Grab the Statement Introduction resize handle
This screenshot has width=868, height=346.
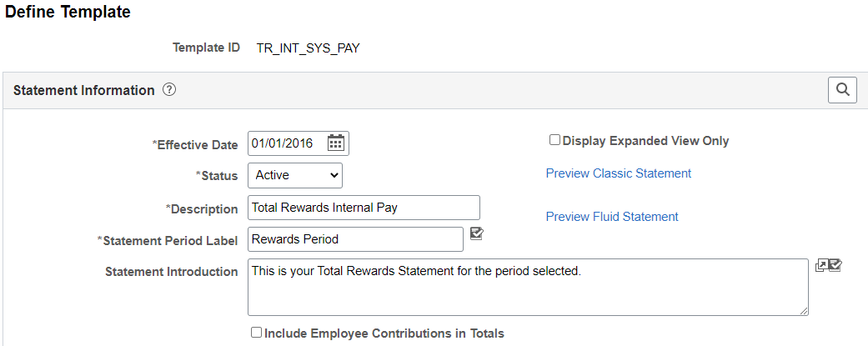pos(804,311)
